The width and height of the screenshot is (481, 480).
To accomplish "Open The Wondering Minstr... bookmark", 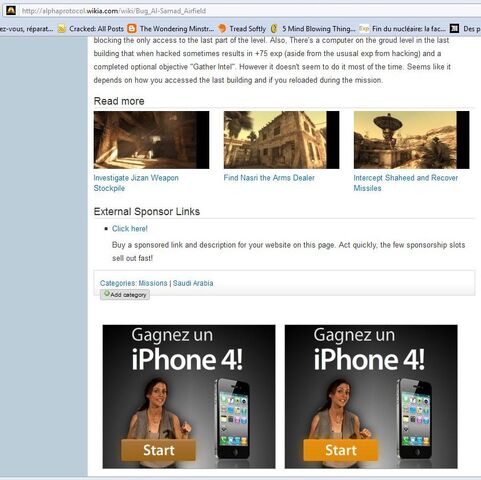I will point(177,29).
